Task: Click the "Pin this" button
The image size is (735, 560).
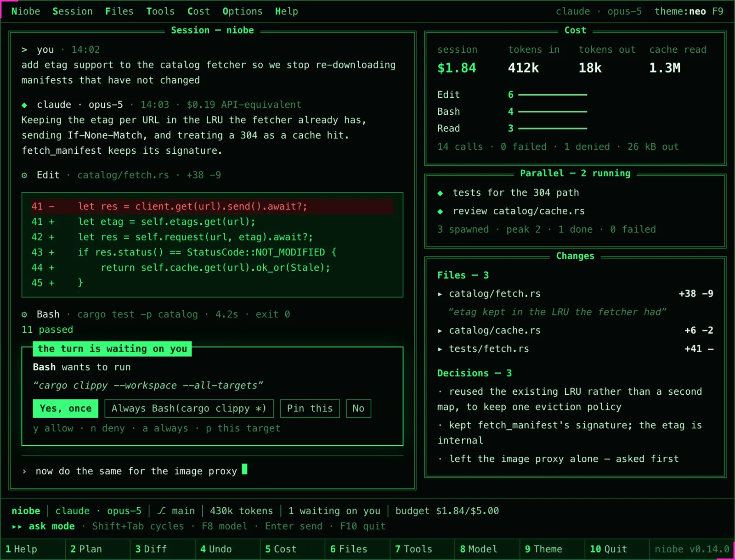Action: pos(310,409)
